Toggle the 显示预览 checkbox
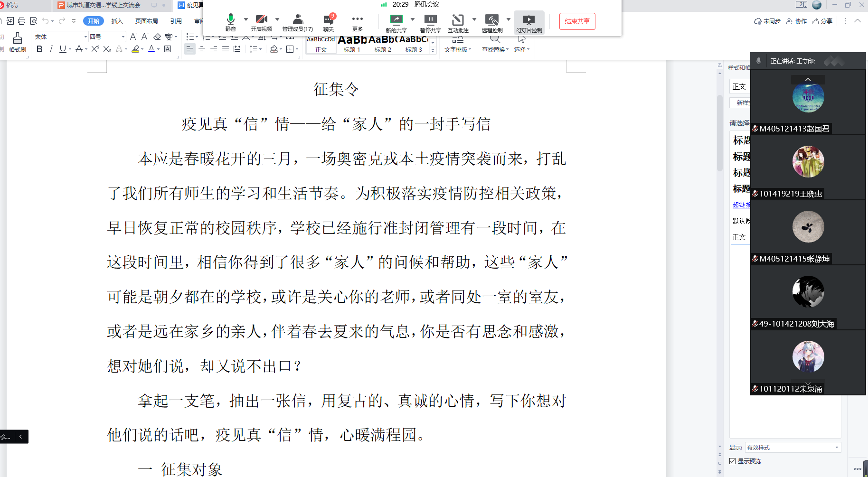 [x=733, y=461]
